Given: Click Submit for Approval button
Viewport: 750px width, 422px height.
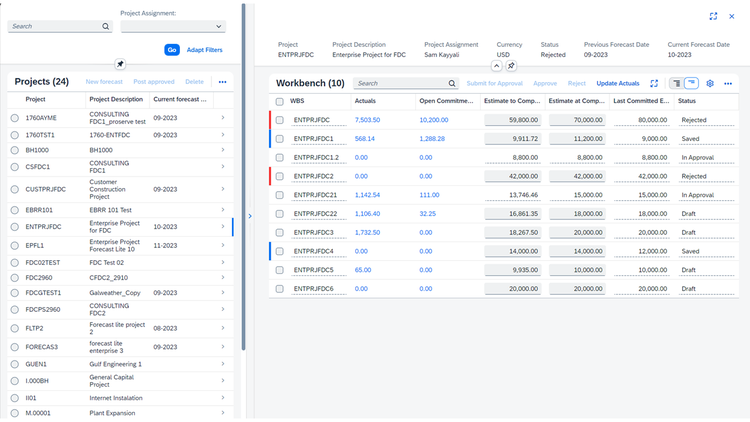Looking at the screenshot, I should (x=495, y=83).
